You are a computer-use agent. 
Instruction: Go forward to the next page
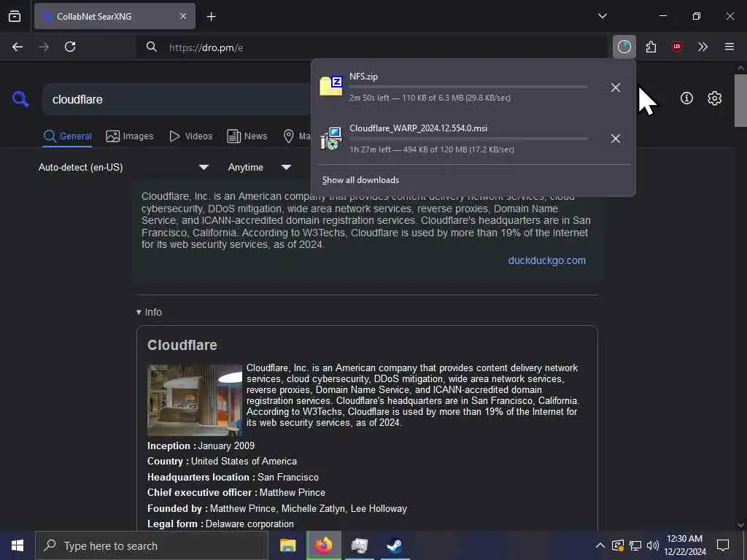[x=44, y=47]
